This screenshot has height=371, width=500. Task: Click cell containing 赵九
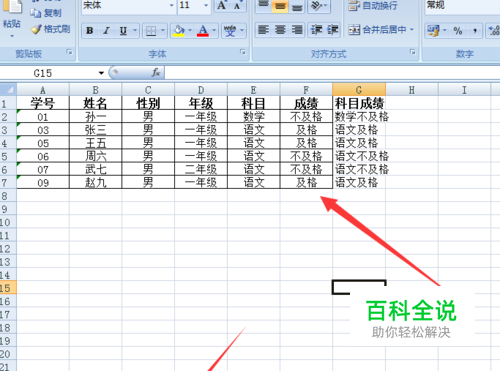pos(96,182)
